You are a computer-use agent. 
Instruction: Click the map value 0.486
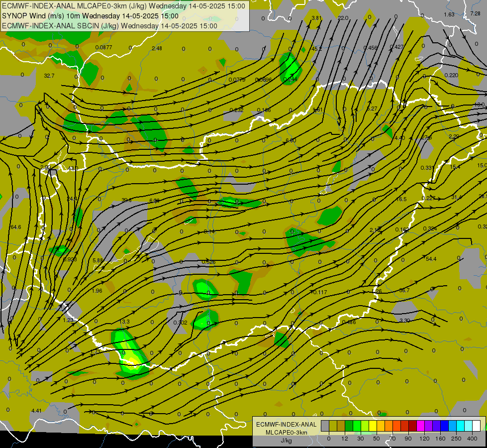[349, 323]
